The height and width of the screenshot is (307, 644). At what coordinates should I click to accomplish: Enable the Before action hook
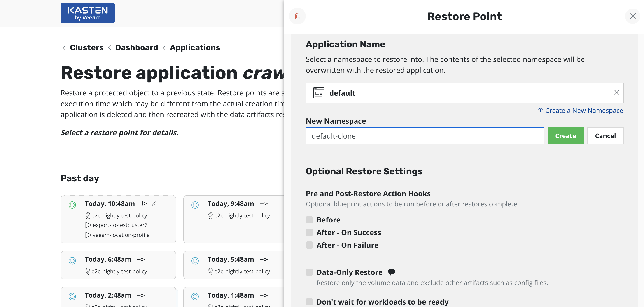(x=309, y=220)
